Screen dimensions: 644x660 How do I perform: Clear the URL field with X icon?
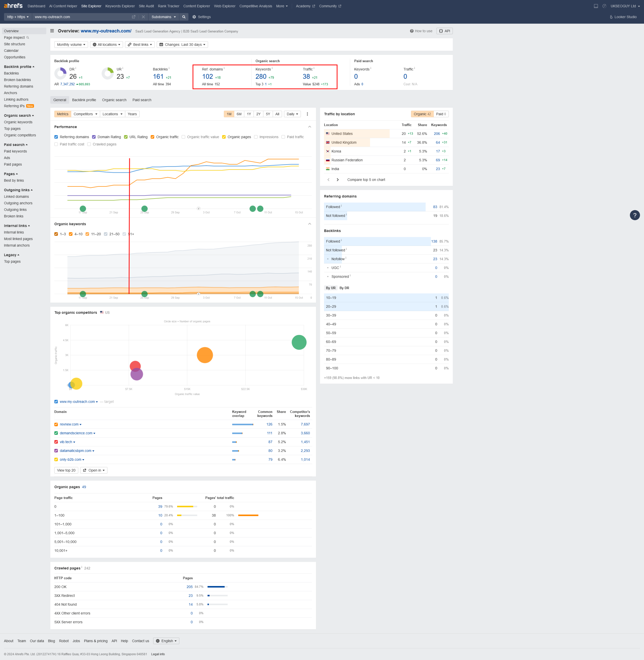coord(143,17)
